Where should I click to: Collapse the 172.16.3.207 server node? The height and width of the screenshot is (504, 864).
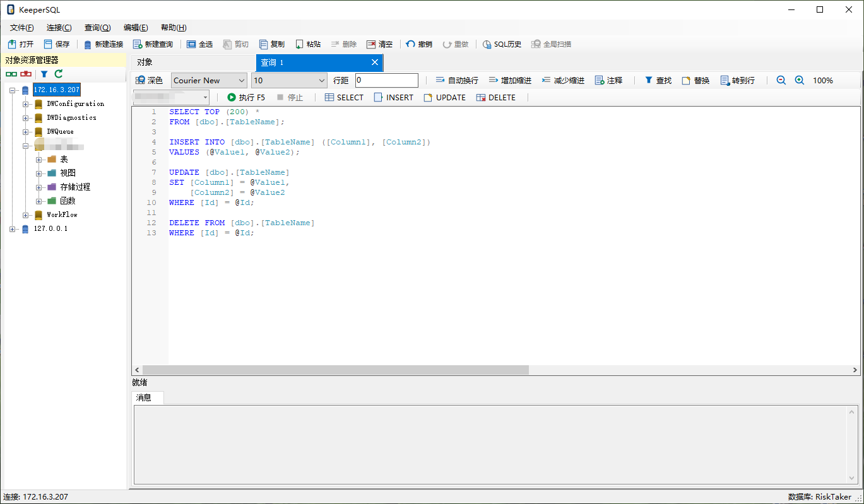click(12, 90)
